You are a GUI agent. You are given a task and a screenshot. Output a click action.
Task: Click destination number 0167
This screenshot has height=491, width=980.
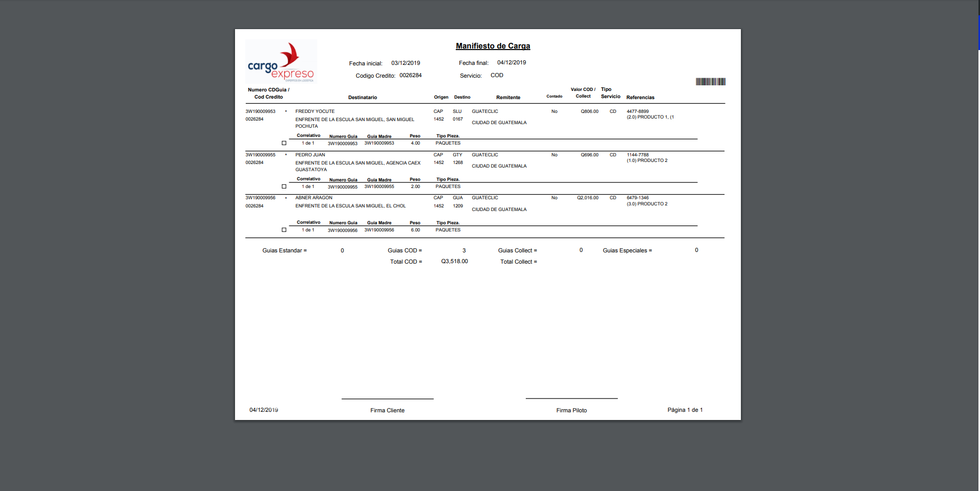click(458, 119)
